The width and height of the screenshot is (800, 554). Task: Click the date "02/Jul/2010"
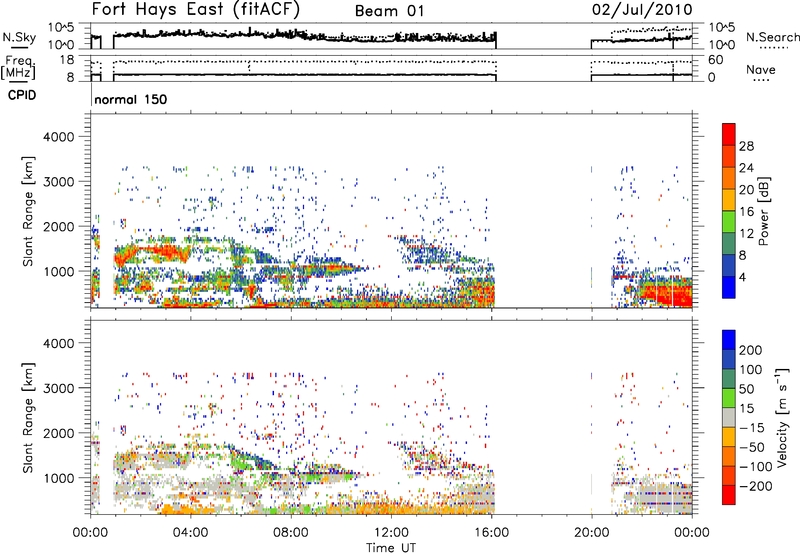click(x=642, y=10)
